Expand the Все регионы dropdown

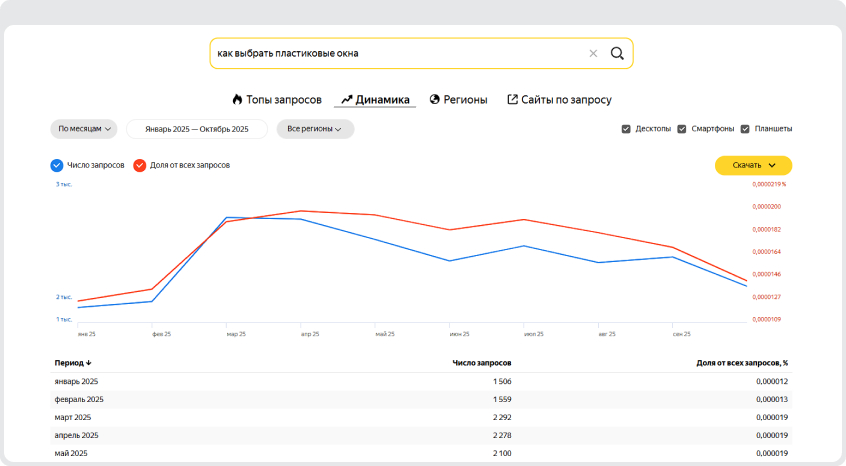[314, 129]
